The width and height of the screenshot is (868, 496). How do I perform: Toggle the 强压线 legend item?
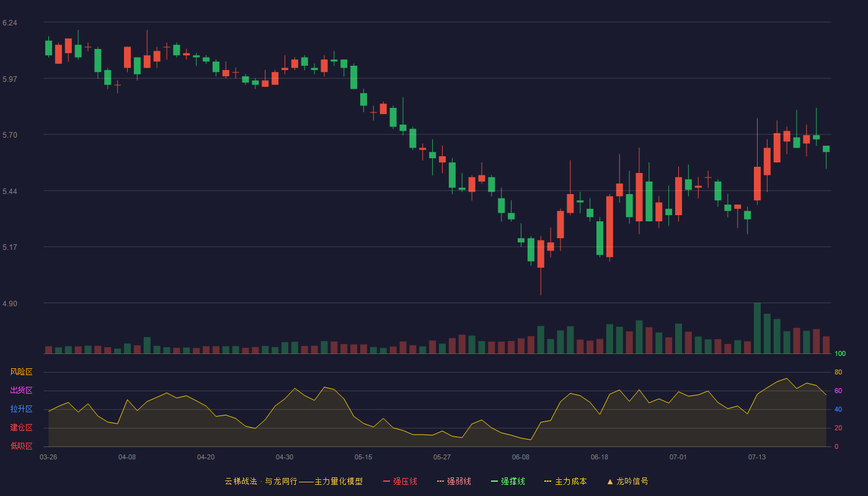pos(400,481)
